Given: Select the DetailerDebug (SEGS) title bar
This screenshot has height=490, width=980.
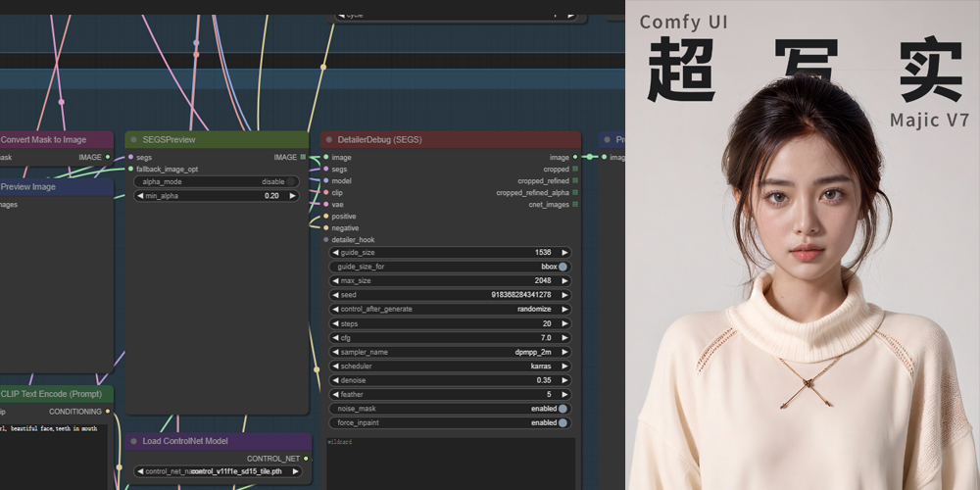Looking at the screenshot, I should [x=451, y=140].
